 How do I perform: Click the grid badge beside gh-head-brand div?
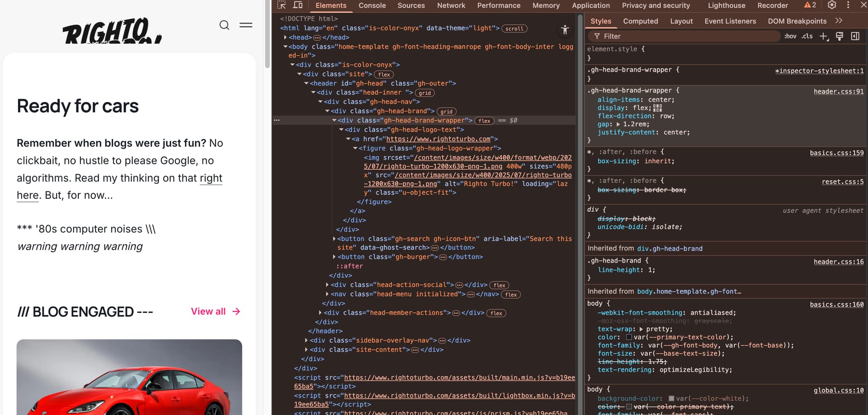(x=446, y=111)
